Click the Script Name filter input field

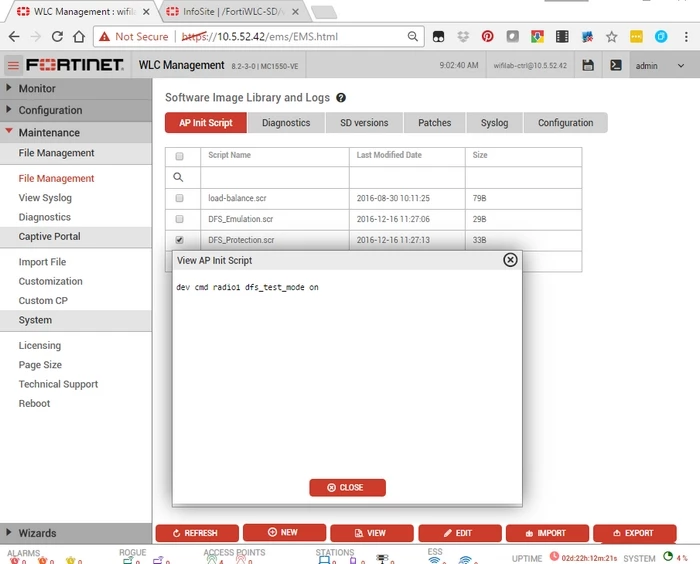coord(275,177)
